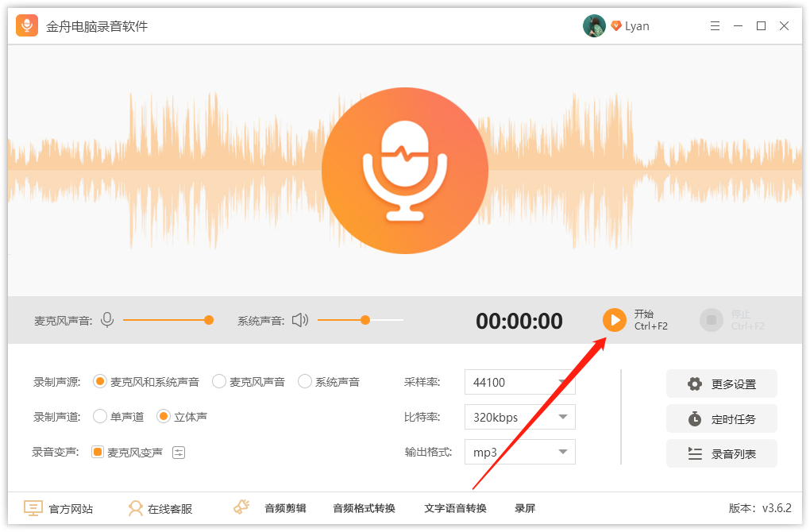Toggle the 麦克风变声 checkbox
810x532 pixels.
point(97,453)
